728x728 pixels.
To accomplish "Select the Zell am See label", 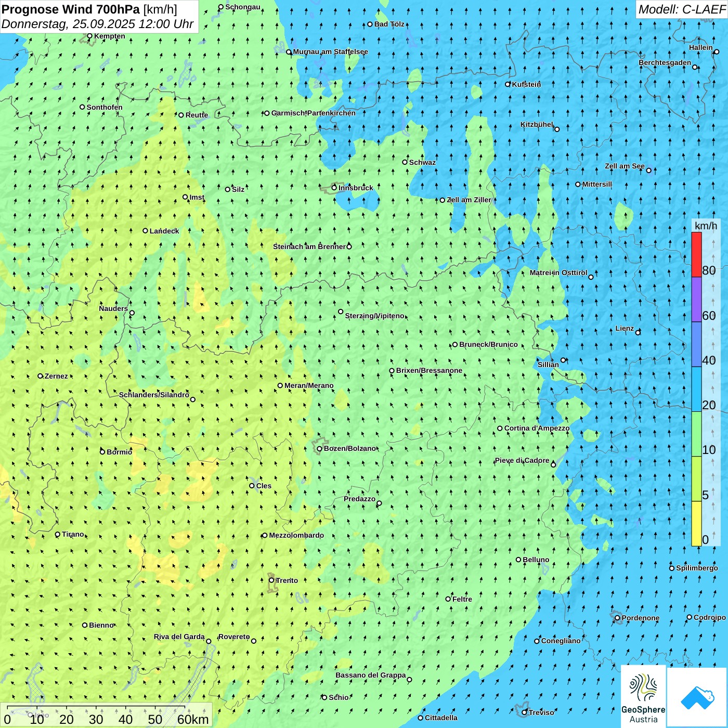I will [x=625, y=166].
